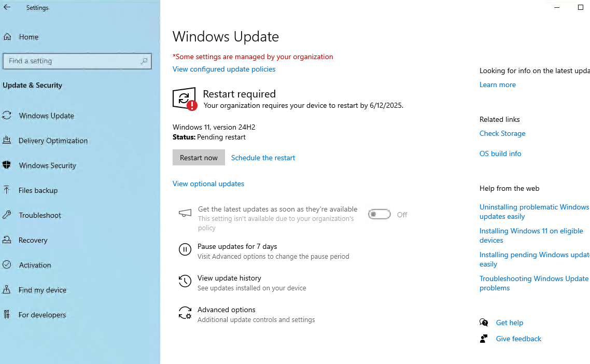Image resolution: width=590 pixels, height=364 pixels.
Task: Click the Status: Pending restart text
Action: [x=209, y=137]
